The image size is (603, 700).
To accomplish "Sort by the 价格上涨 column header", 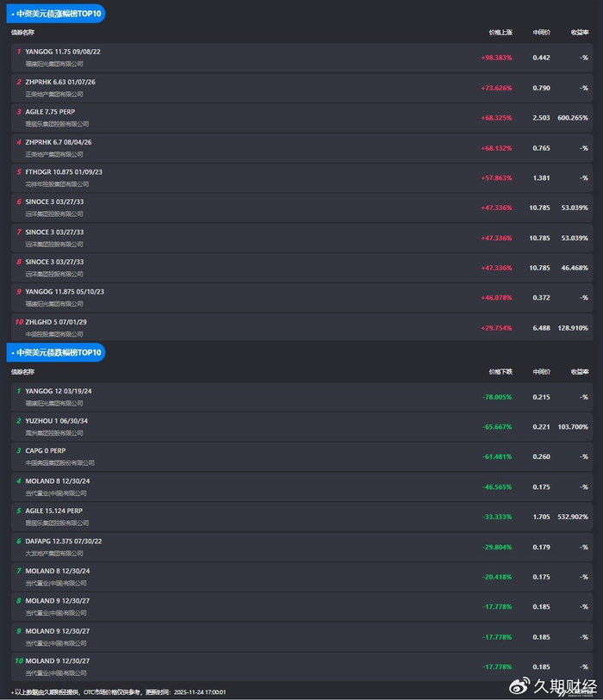I will click(500, 32).
